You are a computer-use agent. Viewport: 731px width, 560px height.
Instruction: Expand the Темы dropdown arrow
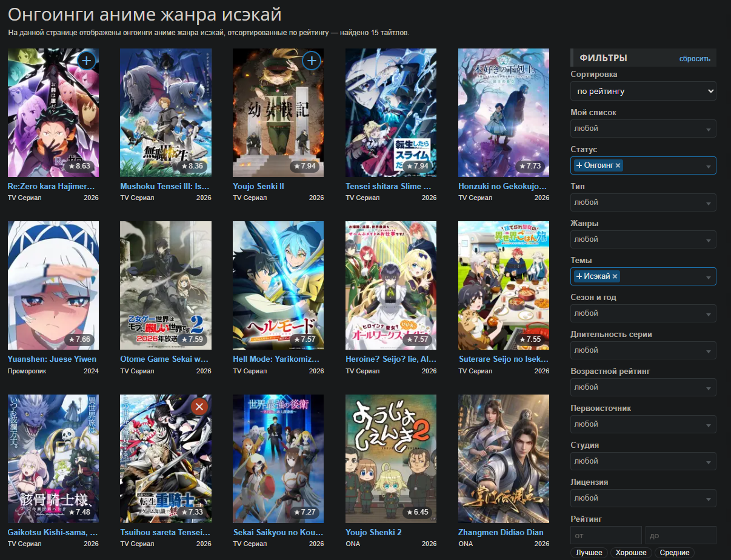(708, 277)
